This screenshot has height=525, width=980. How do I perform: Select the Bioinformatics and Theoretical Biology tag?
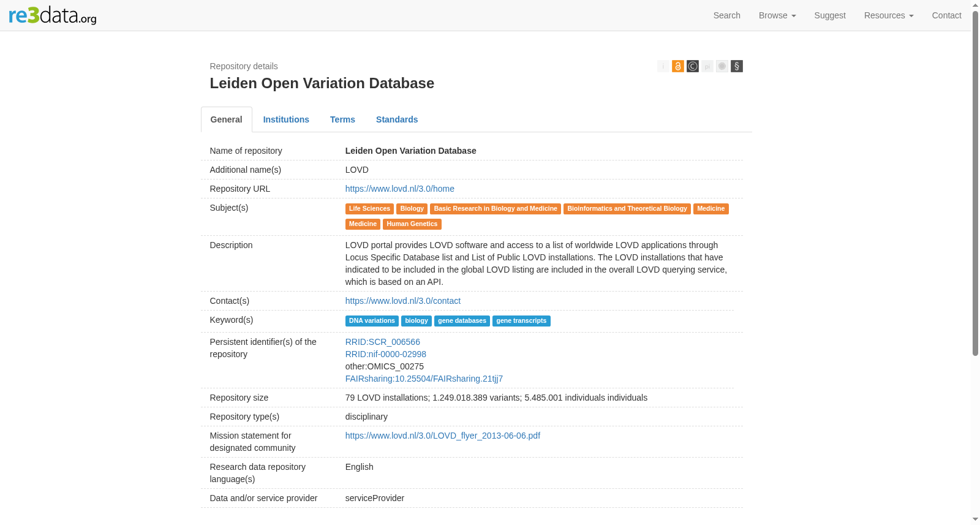pos(627,209)
